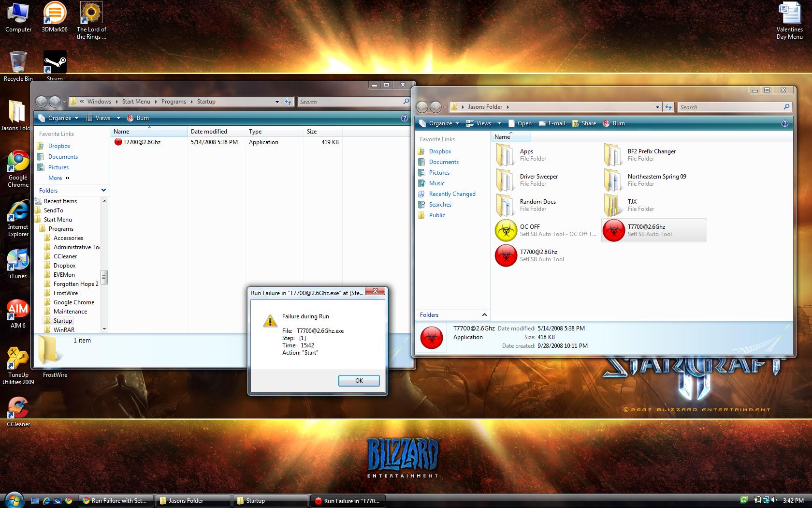Click Open in Jasons Folder toolbar
812x508 pixels.
(x=520, y=123)
